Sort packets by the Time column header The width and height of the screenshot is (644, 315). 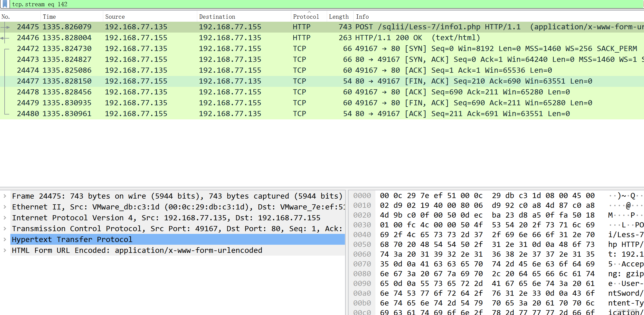(49, 17)
